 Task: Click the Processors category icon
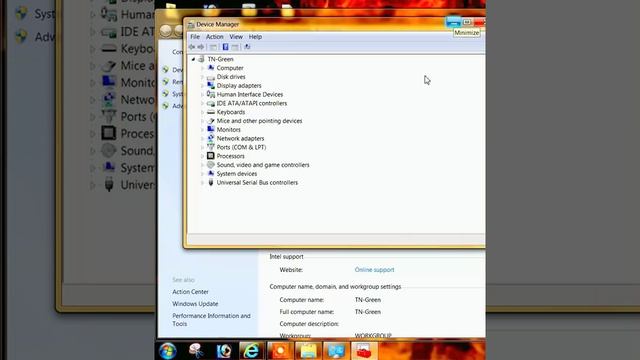click(211, 156)
